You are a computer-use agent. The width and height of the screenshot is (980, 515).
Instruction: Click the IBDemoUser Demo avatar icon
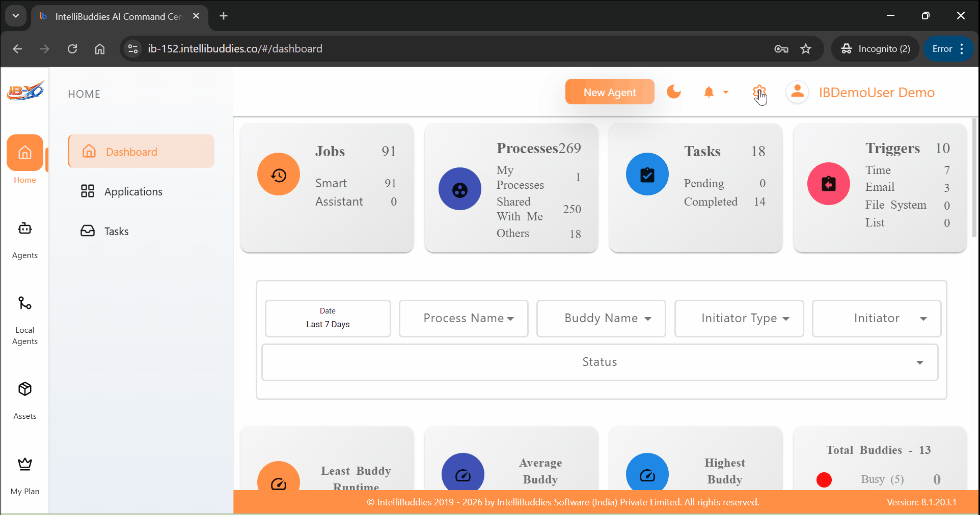tap(797, 92)
